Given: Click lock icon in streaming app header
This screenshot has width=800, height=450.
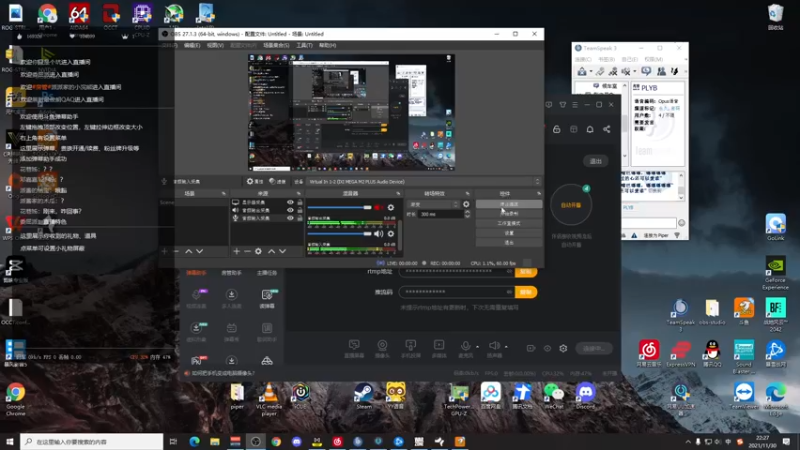Looking at the screenshot, I should click(557, 130).
